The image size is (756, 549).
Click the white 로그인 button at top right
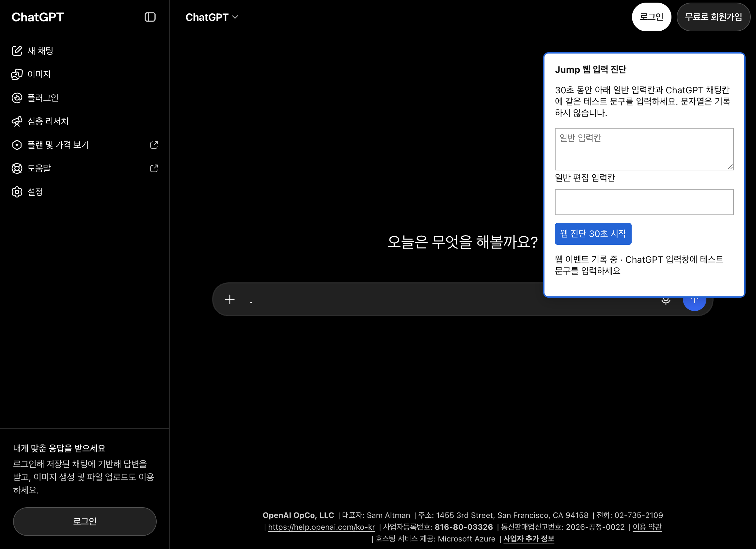[x=651, y=17]
